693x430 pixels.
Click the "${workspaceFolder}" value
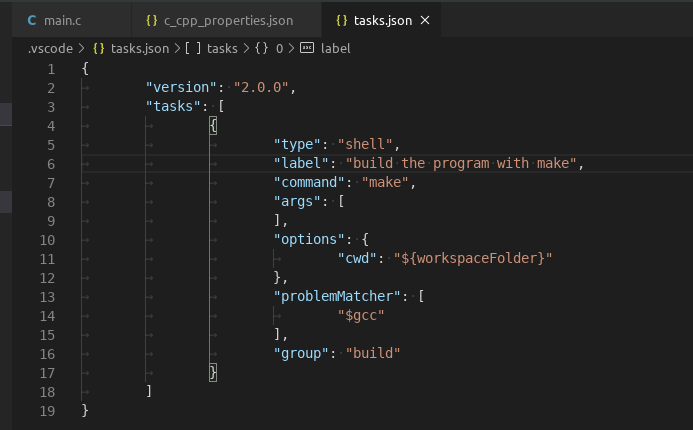pos(473,259)
